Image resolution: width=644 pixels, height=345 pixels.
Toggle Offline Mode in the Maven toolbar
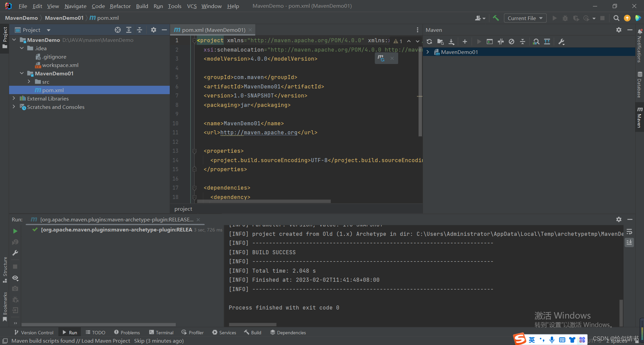tap(512, 42)
